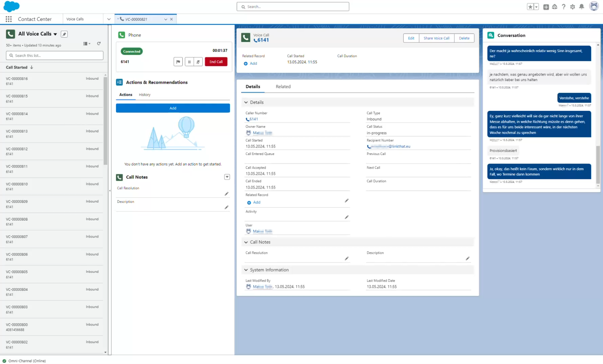Viewport: 603px width, 364px height.
Task: Open the Trailhead guidance icon
Action: tap(555, 7)
